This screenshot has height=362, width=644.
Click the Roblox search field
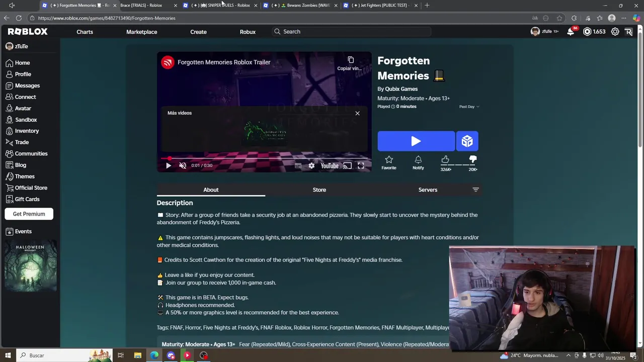point(352,32)
